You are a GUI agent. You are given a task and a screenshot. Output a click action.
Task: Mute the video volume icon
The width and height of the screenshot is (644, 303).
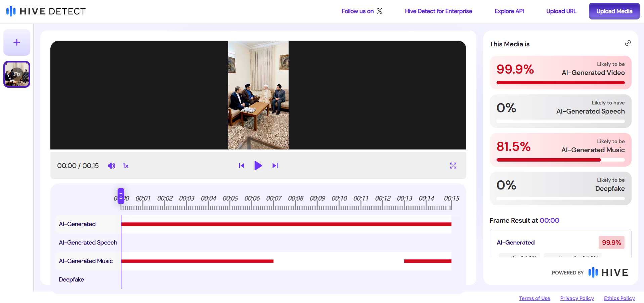pos(112,166)
